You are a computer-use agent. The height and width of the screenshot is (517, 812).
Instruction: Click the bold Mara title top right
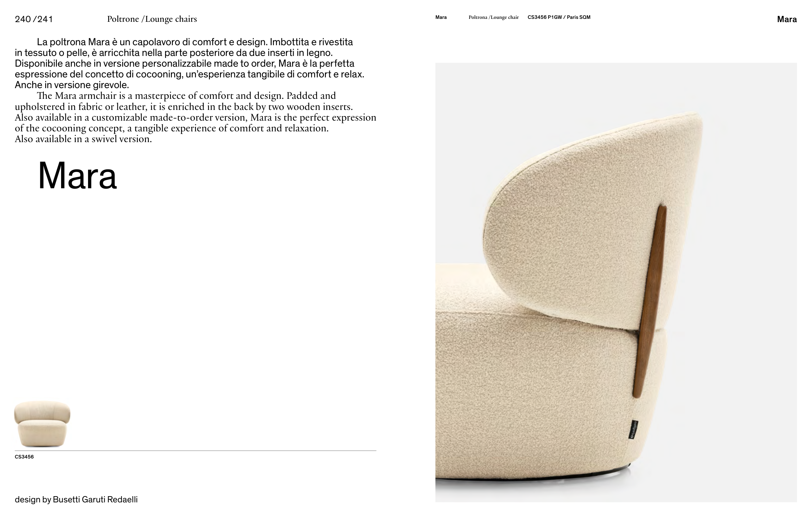click(x=787, y=19)
